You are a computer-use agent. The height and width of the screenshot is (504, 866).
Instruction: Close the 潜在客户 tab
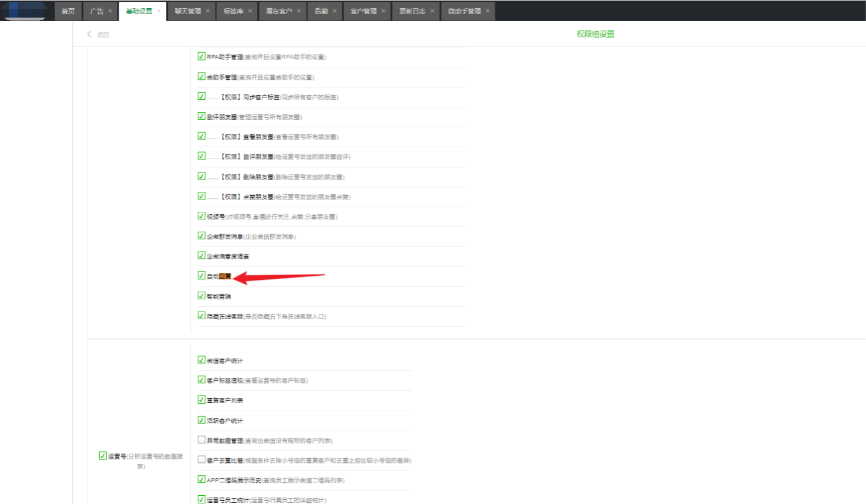tap(298, 11)
